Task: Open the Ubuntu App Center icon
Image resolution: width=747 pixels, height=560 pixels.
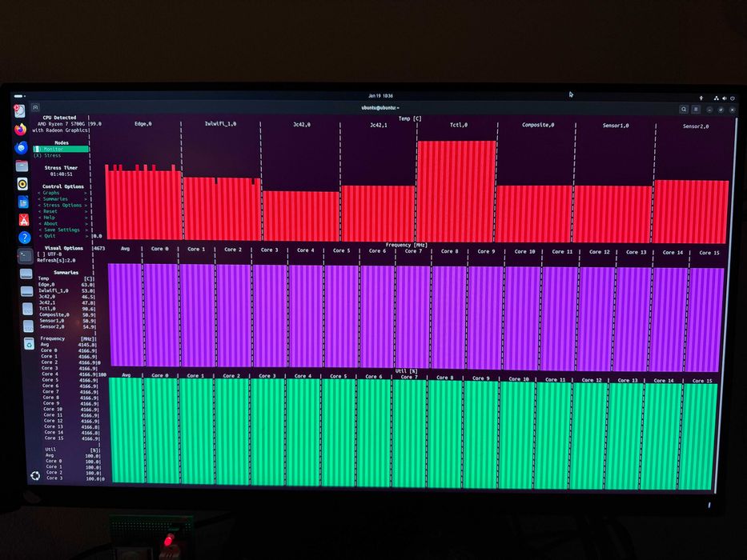Action: pyautogui.click(x=24, y=219)
